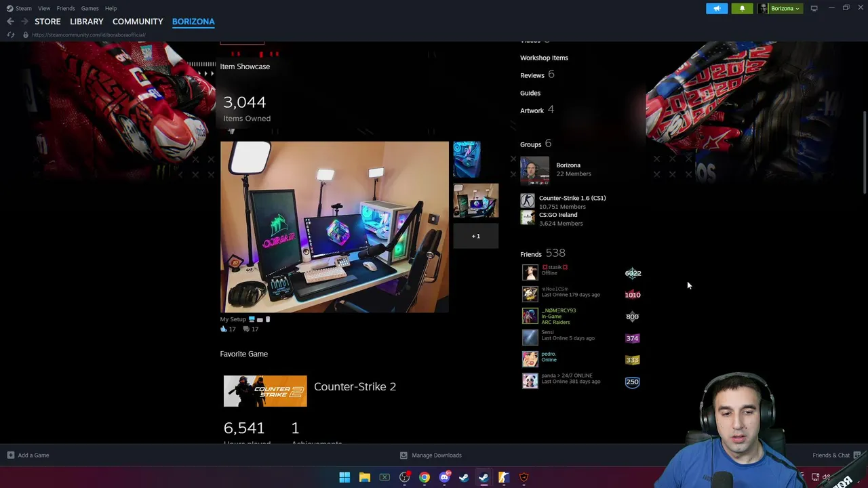This screenshot has height=488, width=868.
Task: Click Sensi's level 374 badge
Action: click(x=632, y=338)
